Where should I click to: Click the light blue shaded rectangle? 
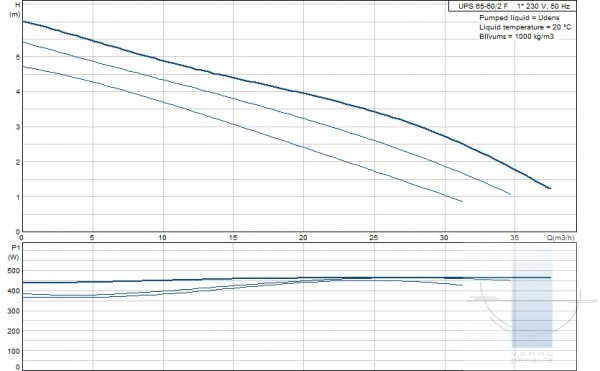532,299
